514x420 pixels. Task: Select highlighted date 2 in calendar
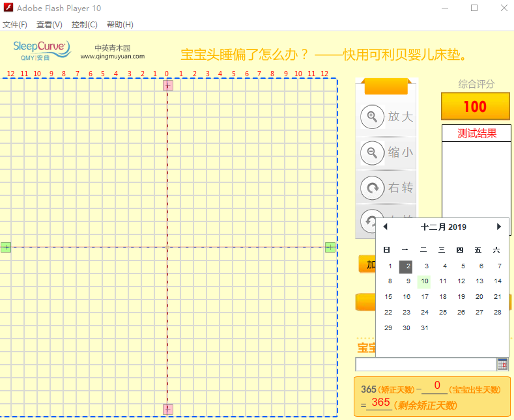point(405,267)
